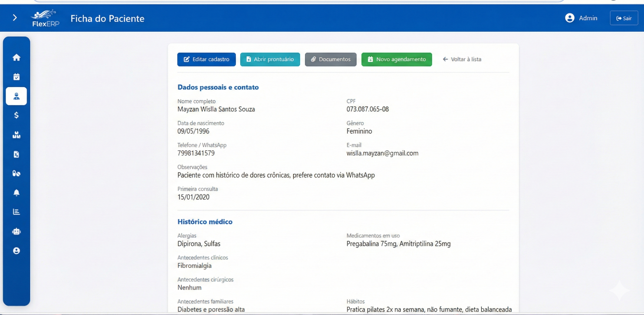Create Novo agendamento

(397, 59)
